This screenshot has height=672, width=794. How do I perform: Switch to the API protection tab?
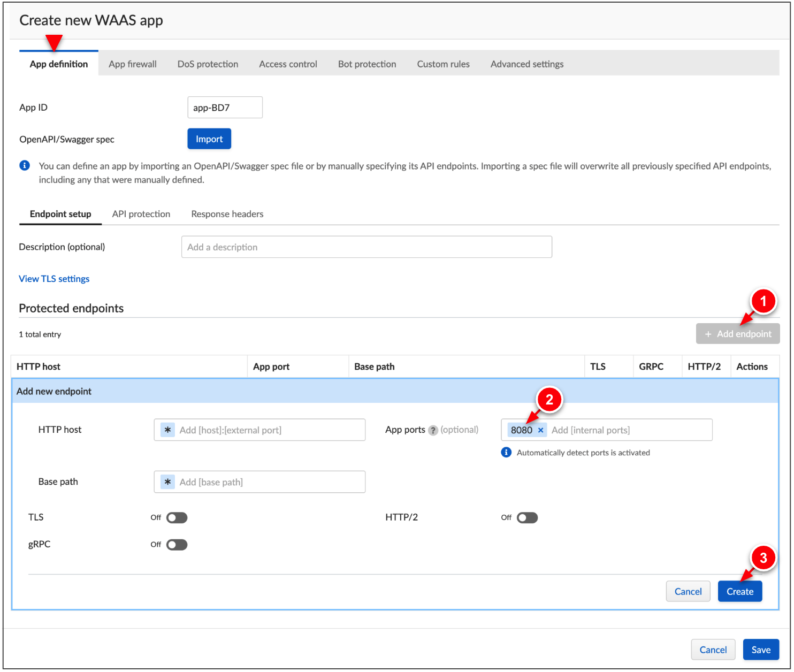point(141,213)
